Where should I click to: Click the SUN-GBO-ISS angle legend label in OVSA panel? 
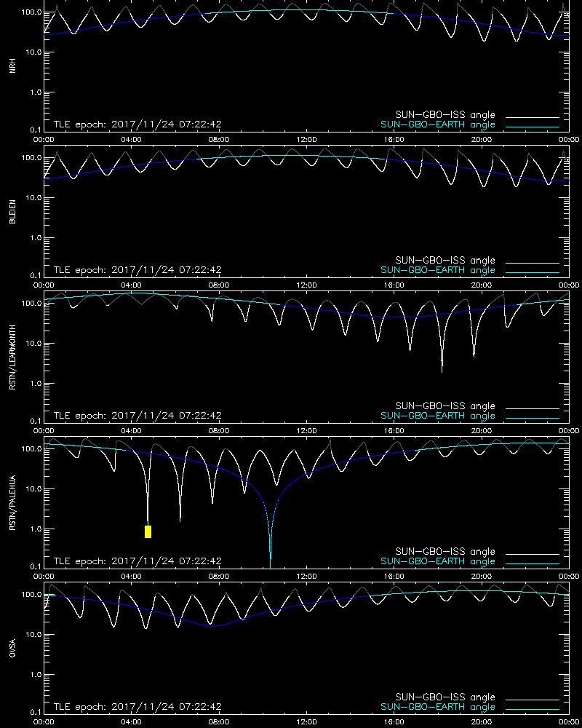[x=445, y=697]
